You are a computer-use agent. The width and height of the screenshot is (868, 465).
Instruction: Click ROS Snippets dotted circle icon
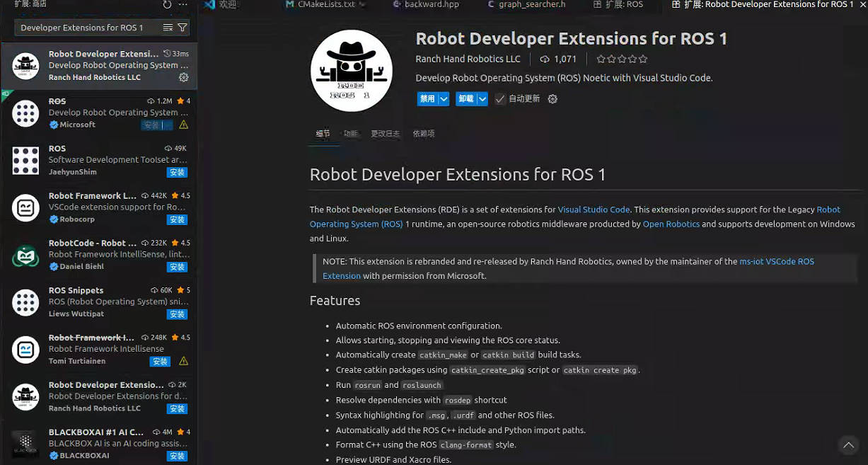25,303
